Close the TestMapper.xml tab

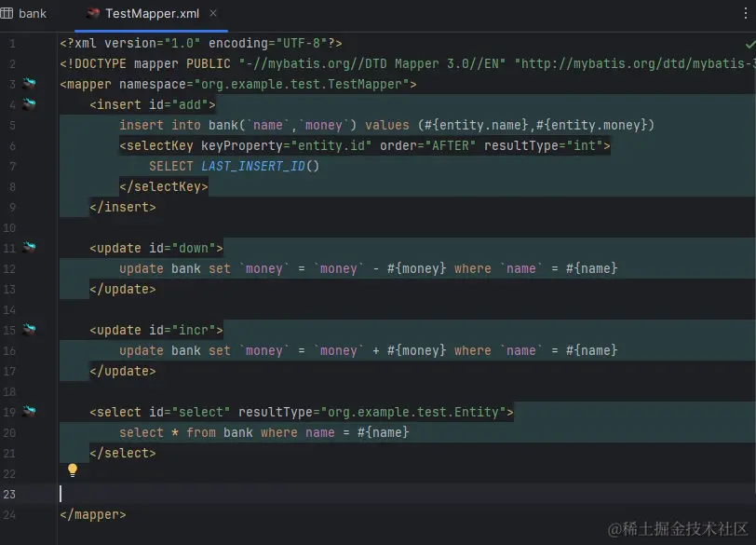coord(213,13)
